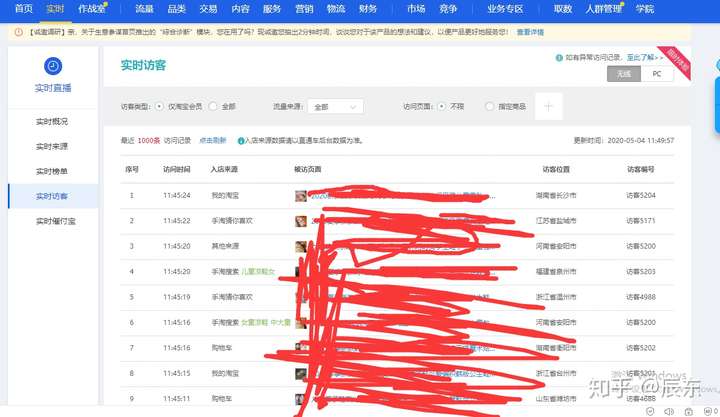Viewport: 720px width, 417px height.
Task: Click visitor number 访客4988
Action: tap(641, 297)
